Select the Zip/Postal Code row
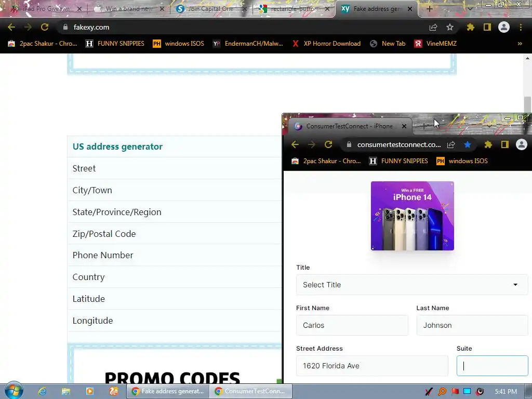 [x=175, y=234]
